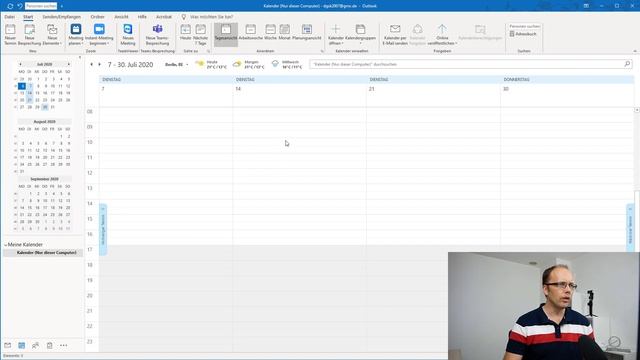Click Neue Besprechung in the ribbon
Image resolution: width=640 pixels, height=360 pixels.
pyautogui.click(x=29, y=35)
